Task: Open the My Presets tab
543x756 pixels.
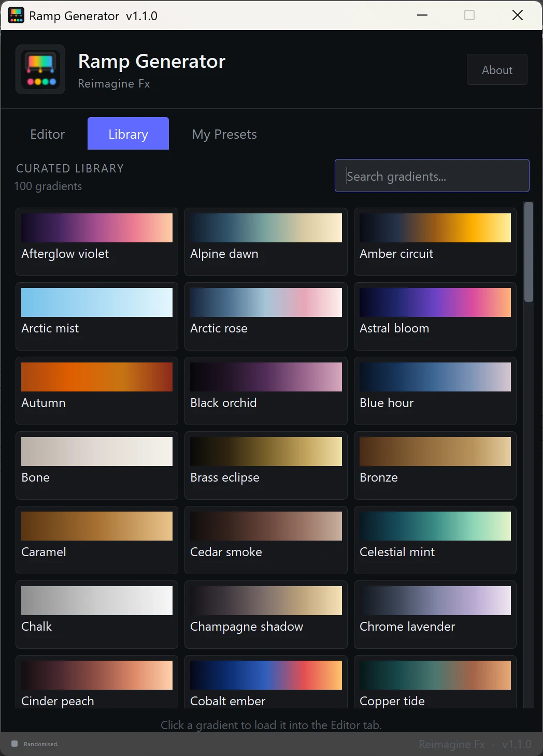Action: pos(224,134)
